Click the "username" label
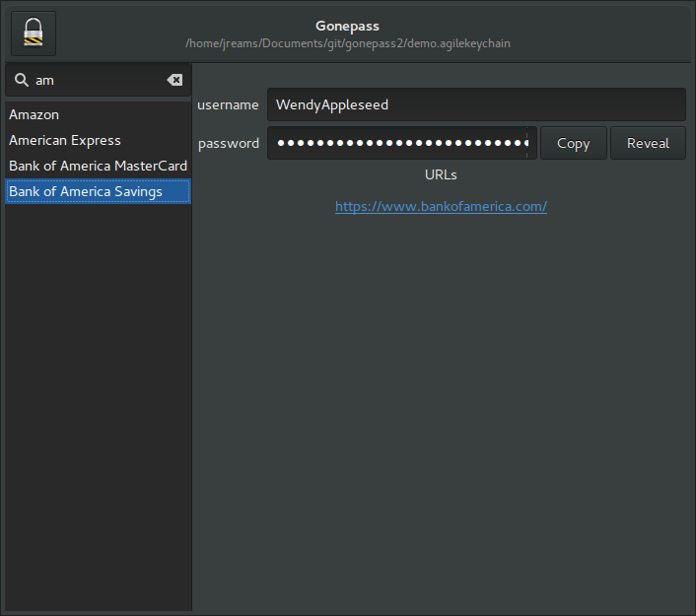 [x=228, y=104]
